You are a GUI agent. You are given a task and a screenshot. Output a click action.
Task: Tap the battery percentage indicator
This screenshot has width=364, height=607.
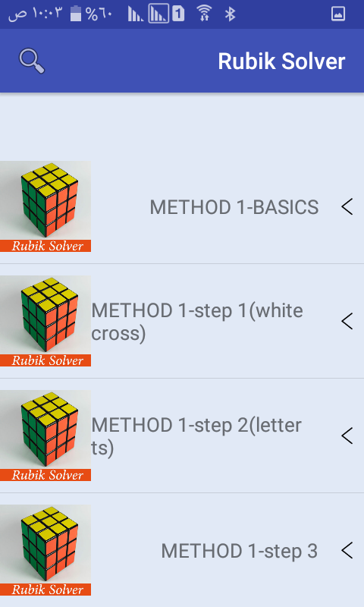(x=91, y=14)
